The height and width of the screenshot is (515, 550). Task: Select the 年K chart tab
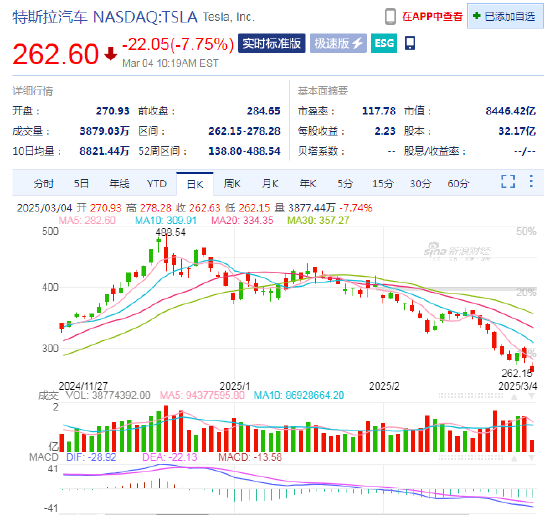click(x=308, y=183)
